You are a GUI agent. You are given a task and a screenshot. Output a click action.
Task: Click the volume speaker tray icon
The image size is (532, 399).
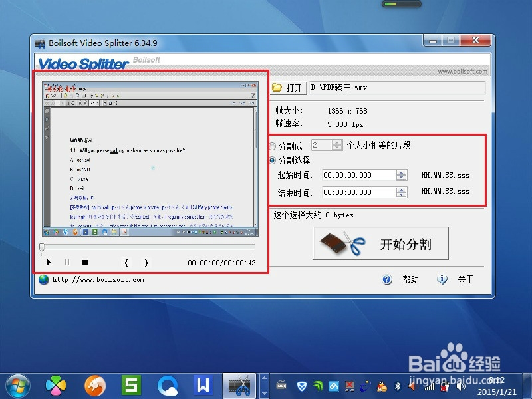click(x=460, y=386)
